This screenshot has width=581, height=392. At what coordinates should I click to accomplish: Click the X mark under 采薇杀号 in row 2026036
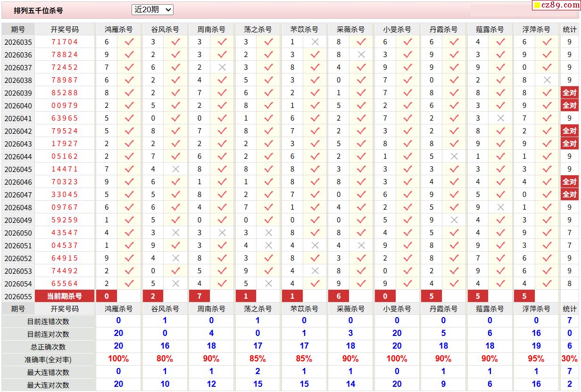pos(361,55)
